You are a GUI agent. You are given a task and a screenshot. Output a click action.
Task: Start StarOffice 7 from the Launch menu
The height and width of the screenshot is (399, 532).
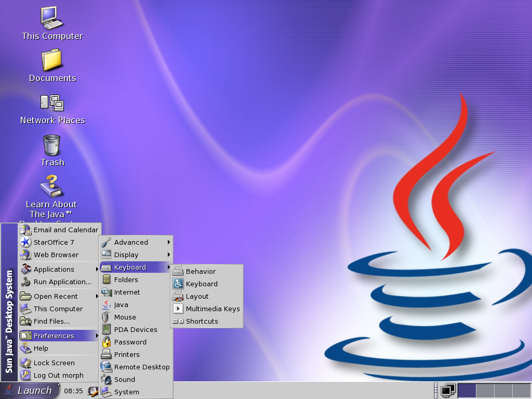tap(59, 242)
